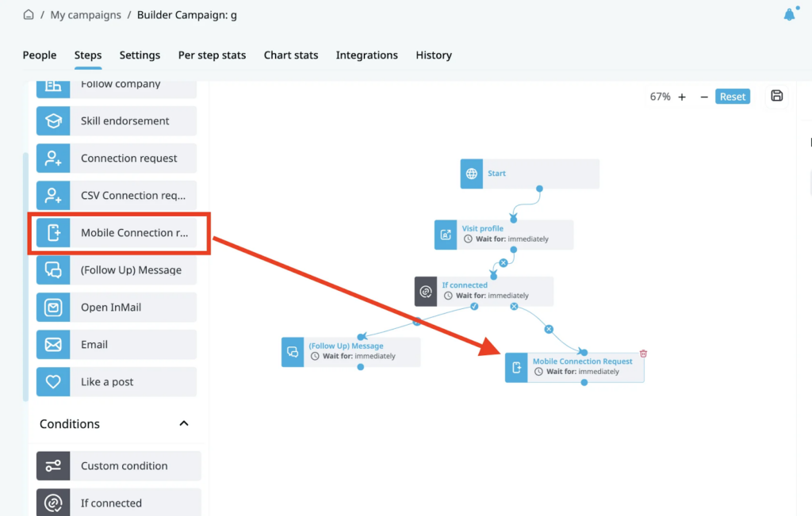Click the Like a post heart icon
Viewport: 812px width, 516px height.
(x=53, y=382)
